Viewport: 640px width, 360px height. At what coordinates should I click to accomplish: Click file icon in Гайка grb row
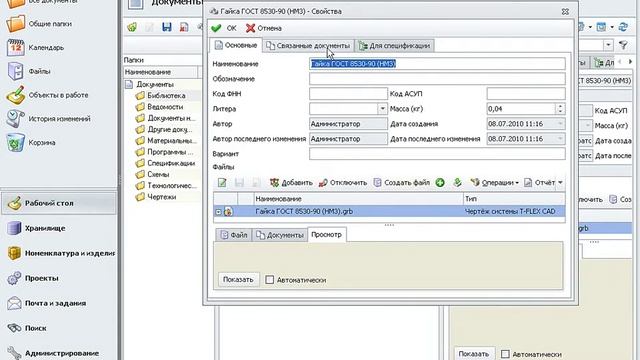point(228,211)
